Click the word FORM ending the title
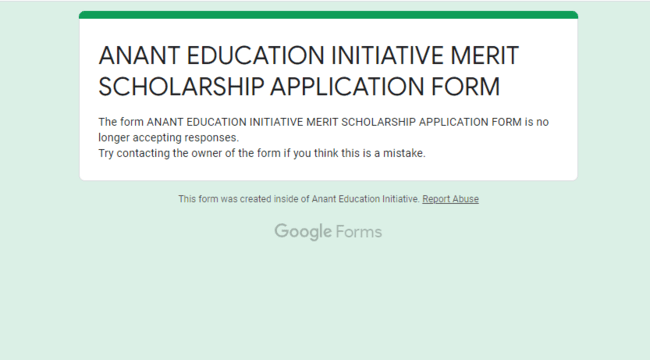This screenshot has width=650, height=360. [466, 87]
